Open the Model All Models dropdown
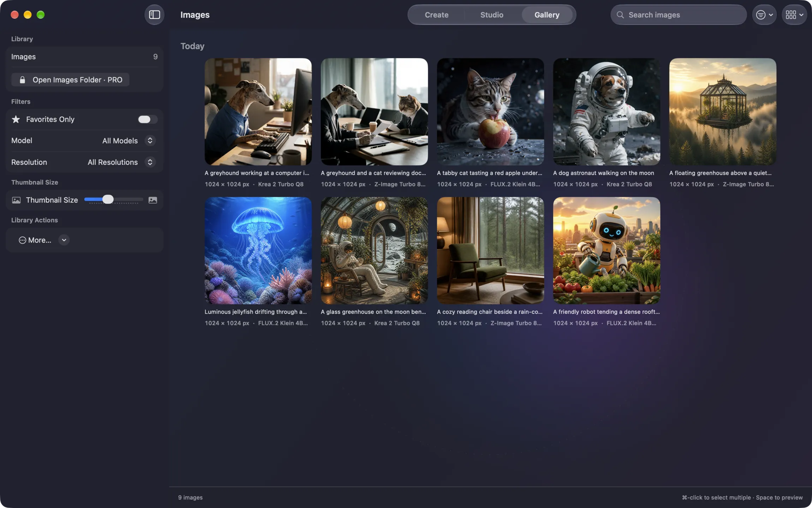The width and height of the screenshot is (812, 508). click(129, 141)
